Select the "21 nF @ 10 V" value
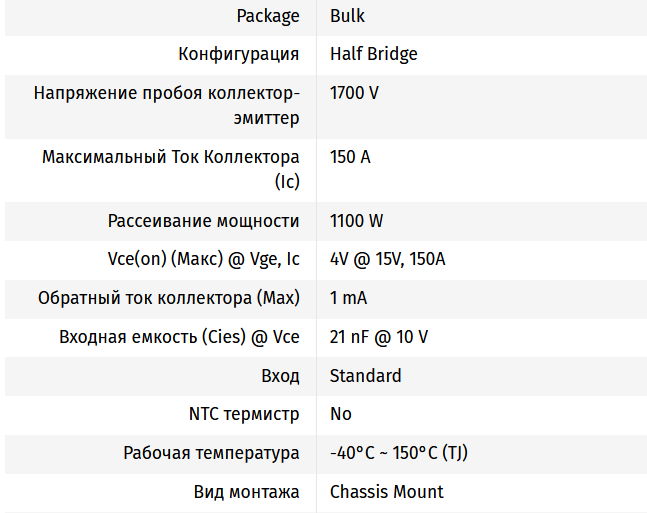 378,337
